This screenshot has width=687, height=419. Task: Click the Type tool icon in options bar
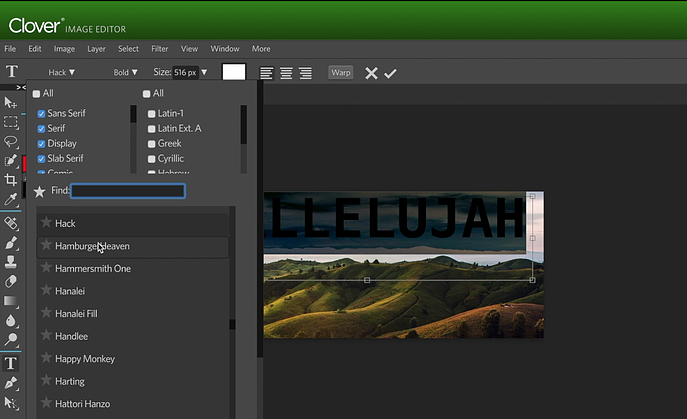coord(12,71)
